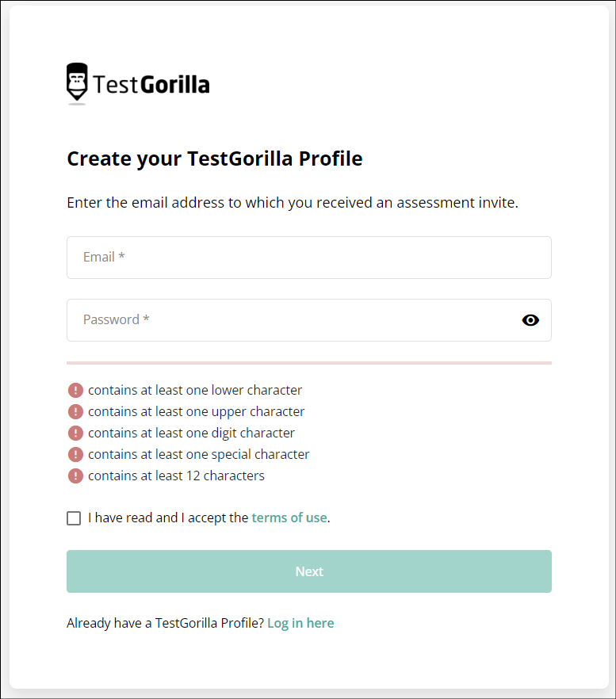Screen dimensions: 616x699
Task: Enable the 'I have read and I accept' checkbox
Action: (74, 518)
